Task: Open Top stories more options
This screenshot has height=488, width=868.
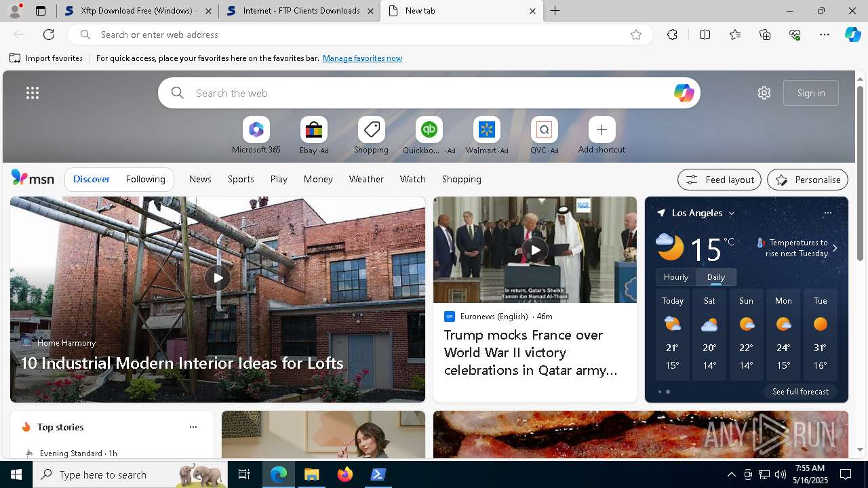Action: (x=193, y=427)
